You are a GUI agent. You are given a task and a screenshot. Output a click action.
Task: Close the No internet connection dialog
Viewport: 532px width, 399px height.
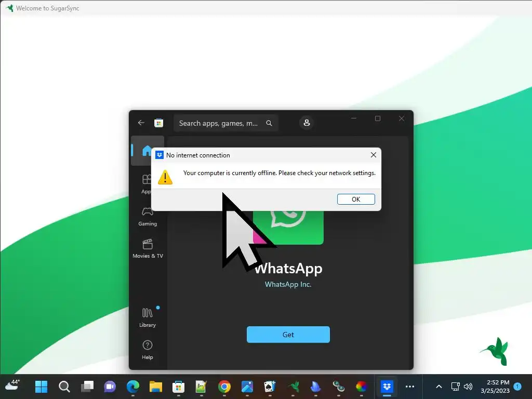[x=373, y=155]
